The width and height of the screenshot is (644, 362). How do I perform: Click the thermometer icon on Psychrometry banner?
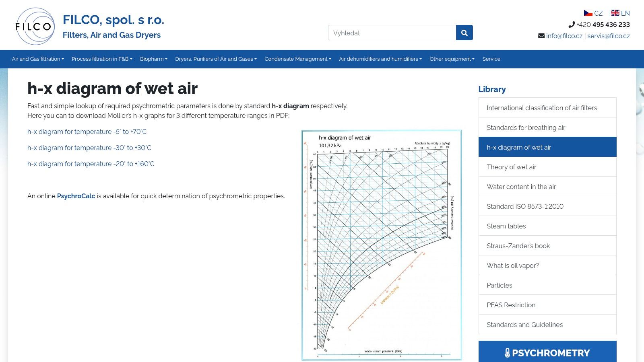tap(507, 353)
